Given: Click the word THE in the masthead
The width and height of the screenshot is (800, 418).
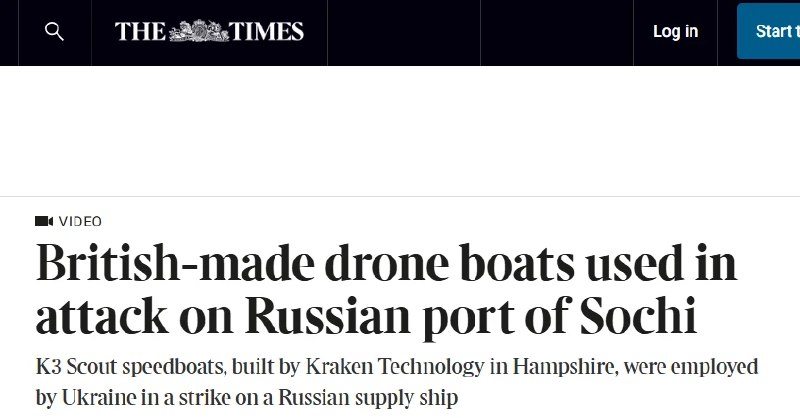Looking at the screenshot, I should tap(140, 32).
